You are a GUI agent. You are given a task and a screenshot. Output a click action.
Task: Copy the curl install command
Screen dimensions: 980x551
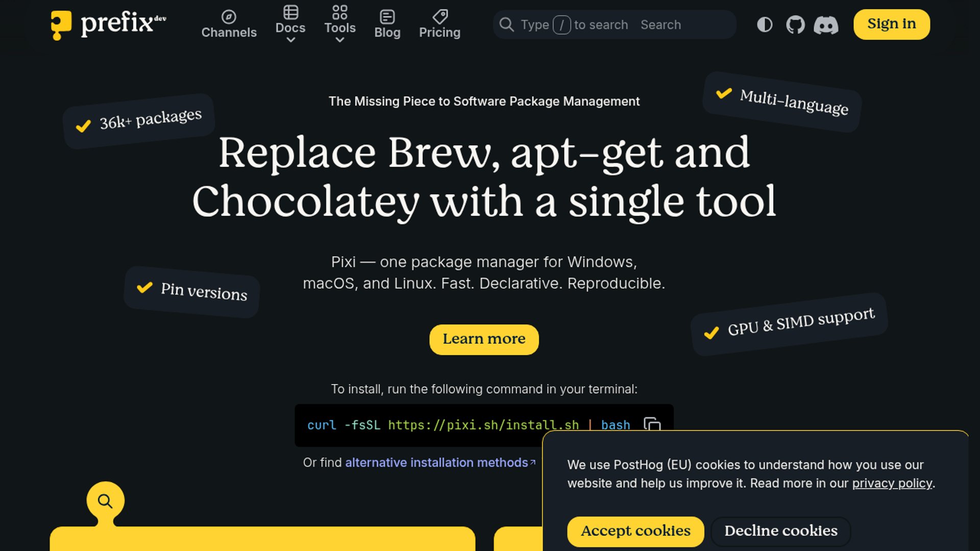(x=652, y=424)
